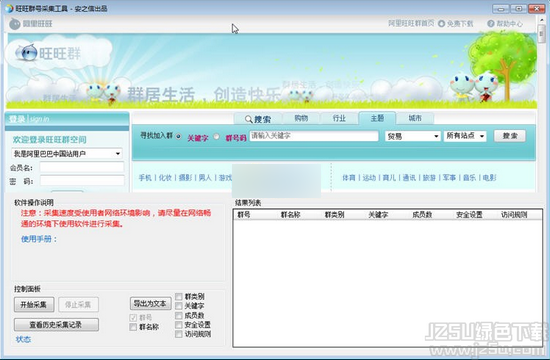Screen dimensions: 550x360
Task: Click the 成员数 column header
Action: [x=422, y=214]
